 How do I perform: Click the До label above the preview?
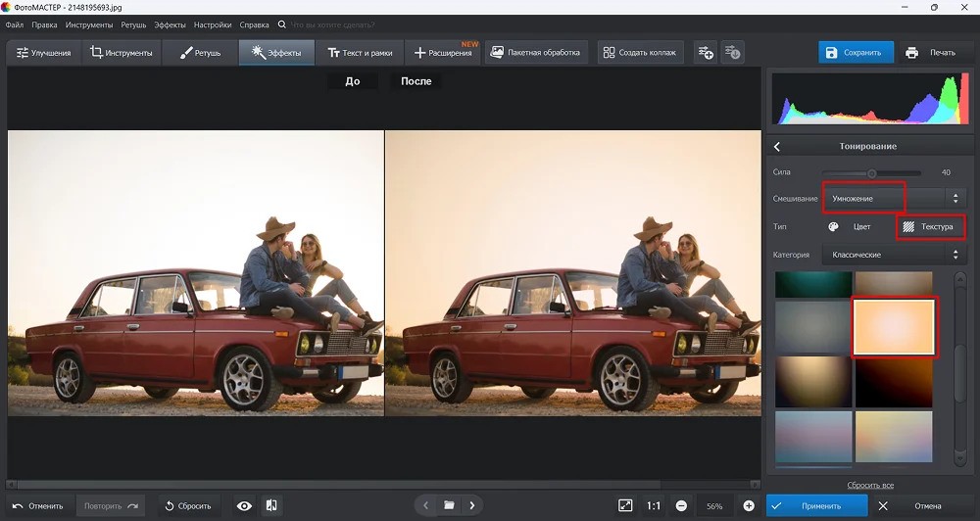(353, 81)
